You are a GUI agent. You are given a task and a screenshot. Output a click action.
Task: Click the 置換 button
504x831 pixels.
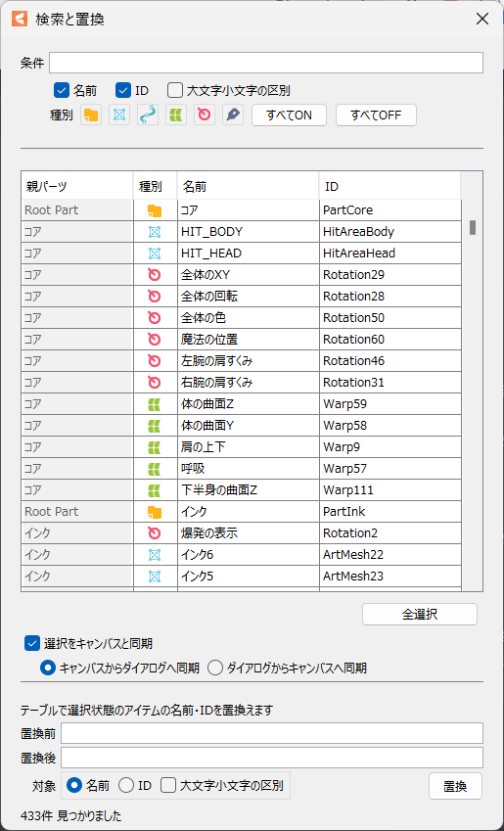[x=455, y=786]
